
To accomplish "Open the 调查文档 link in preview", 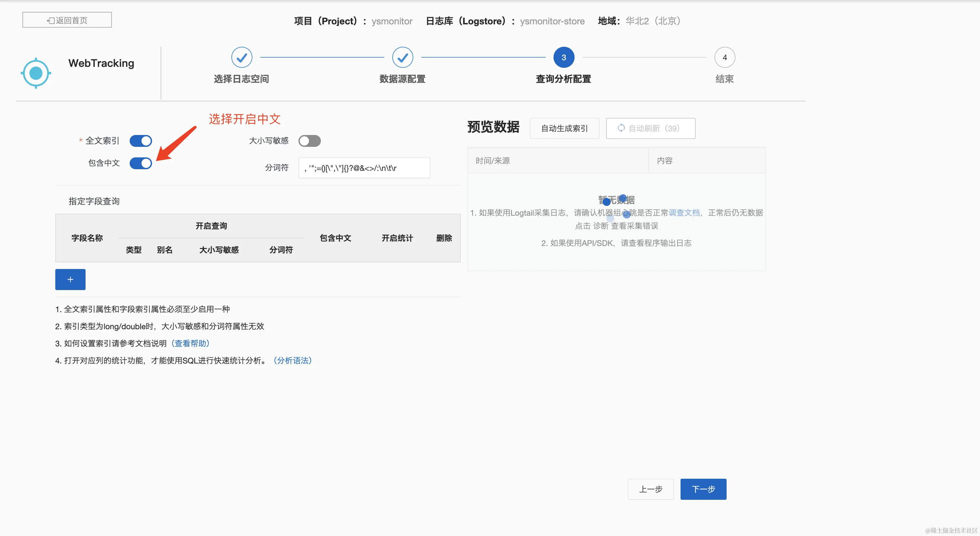I will tap(684, 213).
